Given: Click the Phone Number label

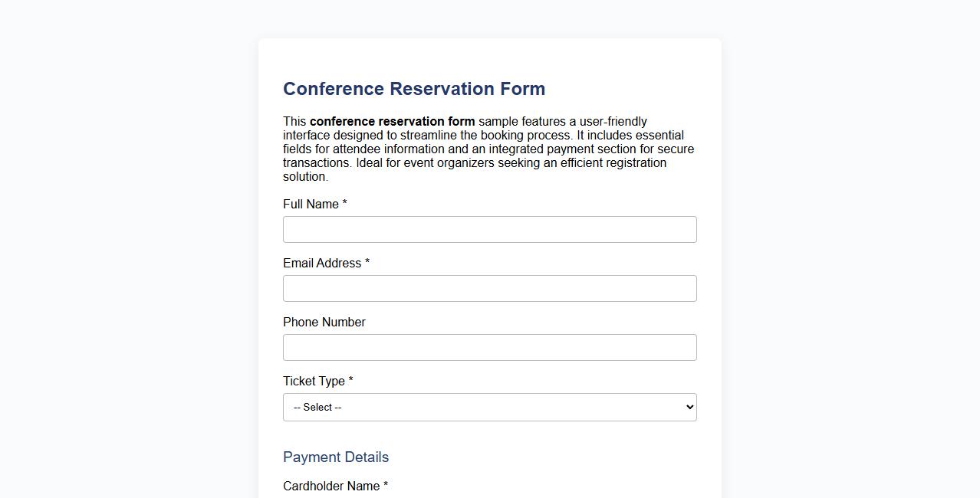Looking at the screenshot, I should tap(324, 322).
